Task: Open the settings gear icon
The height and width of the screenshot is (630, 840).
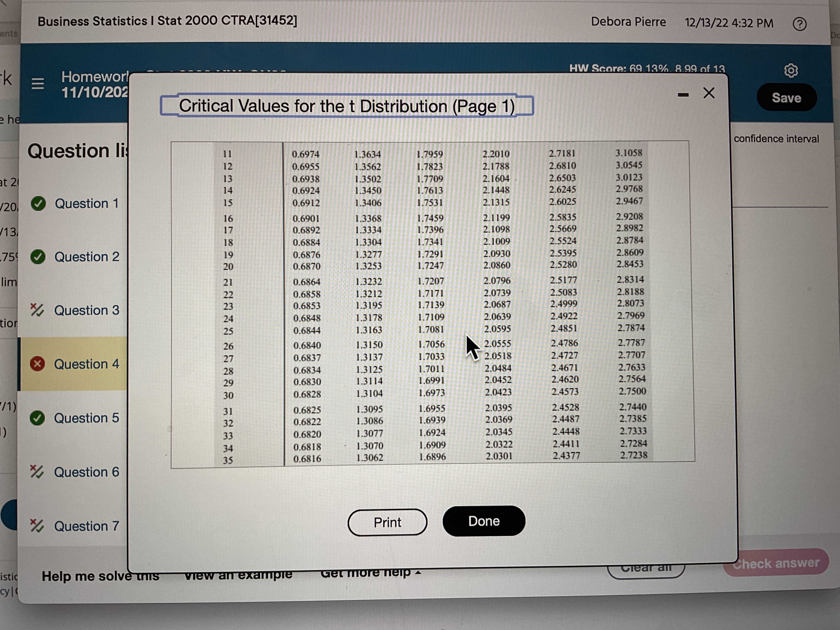Action: pos(791,71)
